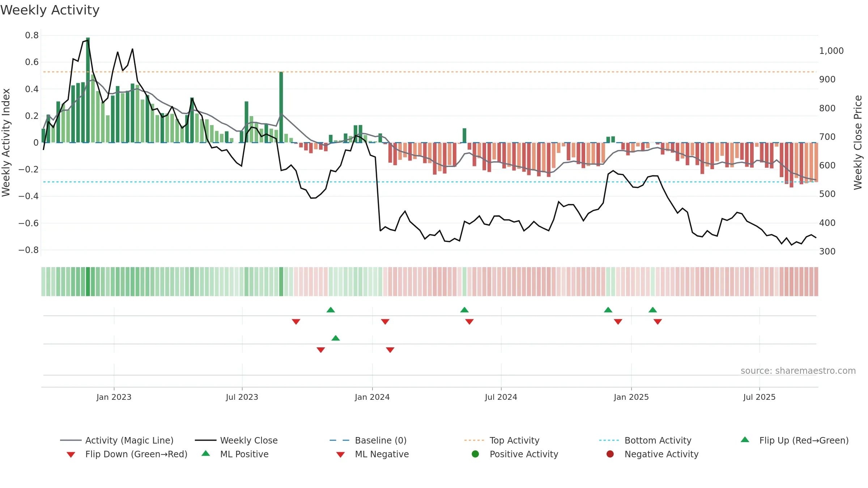This screenshot has width=868, height=488.
Task: Click the ML Positive green triangle marker in the second row
Action: (x=336, y=338)
